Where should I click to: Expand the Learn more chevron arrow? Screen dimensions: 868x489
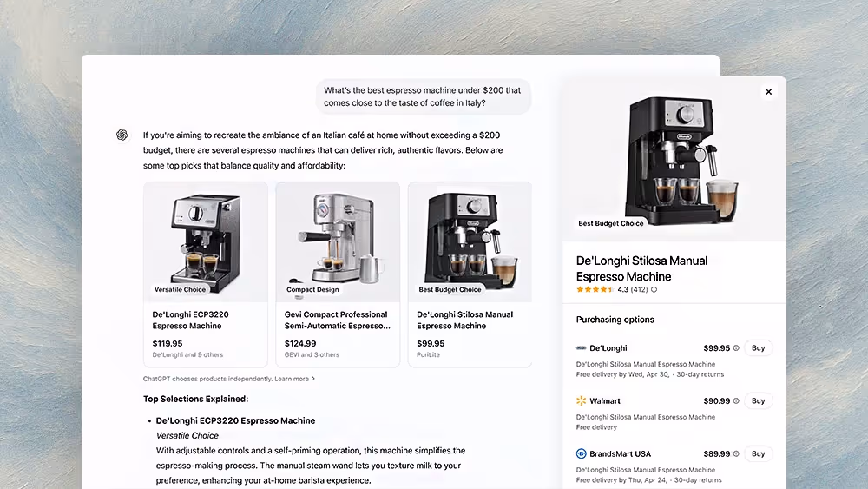[x=313, y=379]
